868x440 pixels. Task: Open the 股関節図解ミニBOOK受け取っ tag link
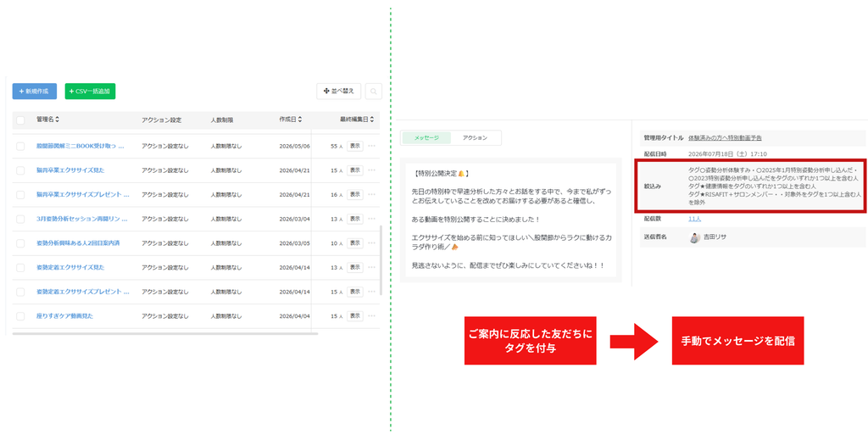pos(80,146)
